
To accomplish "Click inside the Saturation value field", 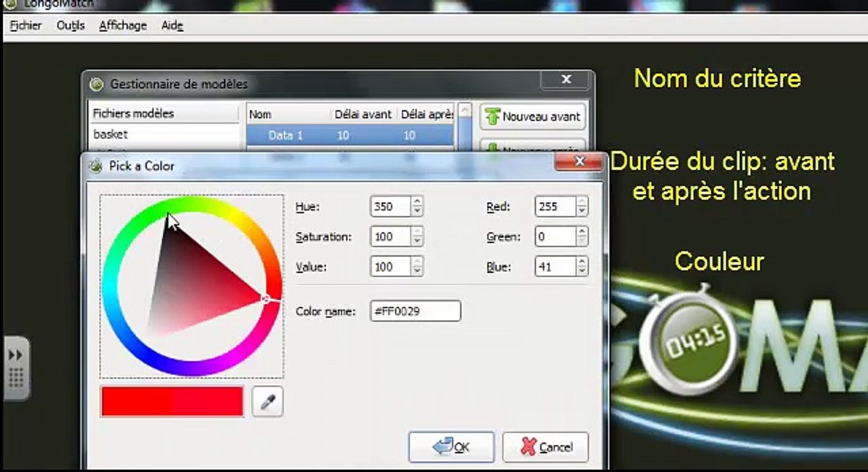I will pyautogui.click(x=391, y=237).
